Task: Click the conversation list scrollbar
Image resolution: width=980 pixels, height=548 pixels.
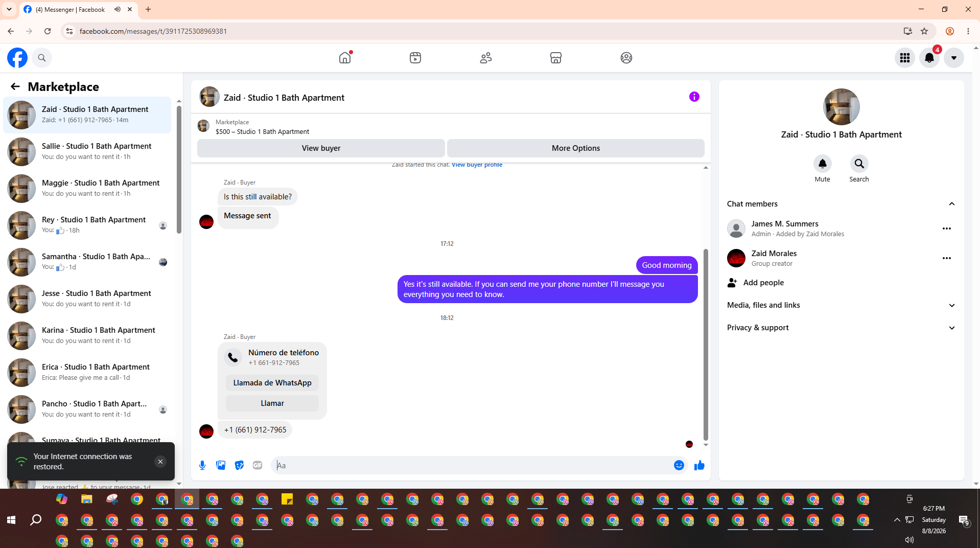Action: 179,169
